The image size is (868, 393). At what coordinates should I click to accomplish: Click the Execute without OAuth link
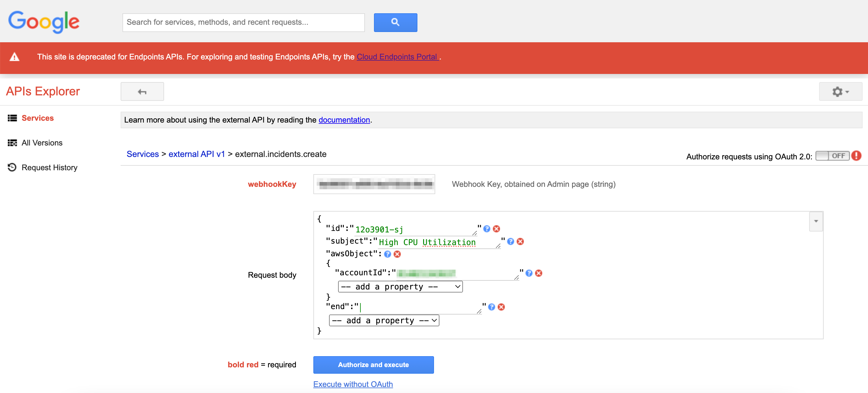[x=353, y=384]
